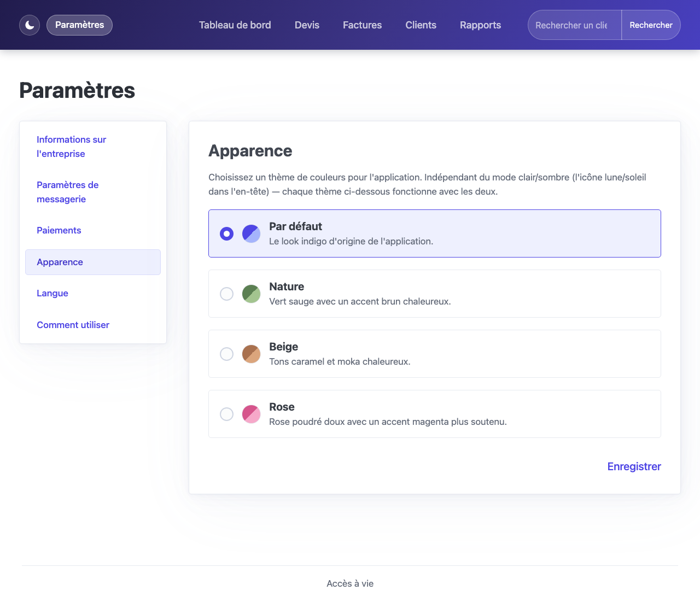Click the description 'Vert sauge avec un accent brun chaleureux.'
The width and height of the screenshot is (700, 602).
tap(360, 301)
